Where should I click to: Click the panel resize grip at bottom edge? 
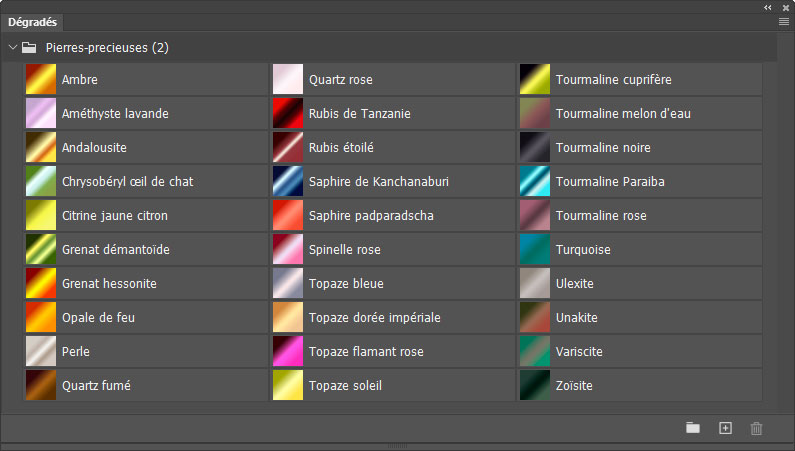coord(397,446)
